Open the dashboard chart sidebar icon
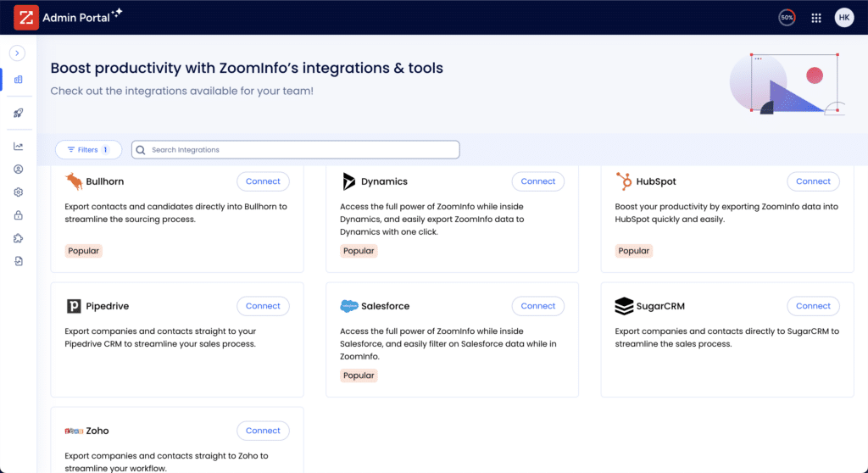868x473 pixels. pos(19,80)
